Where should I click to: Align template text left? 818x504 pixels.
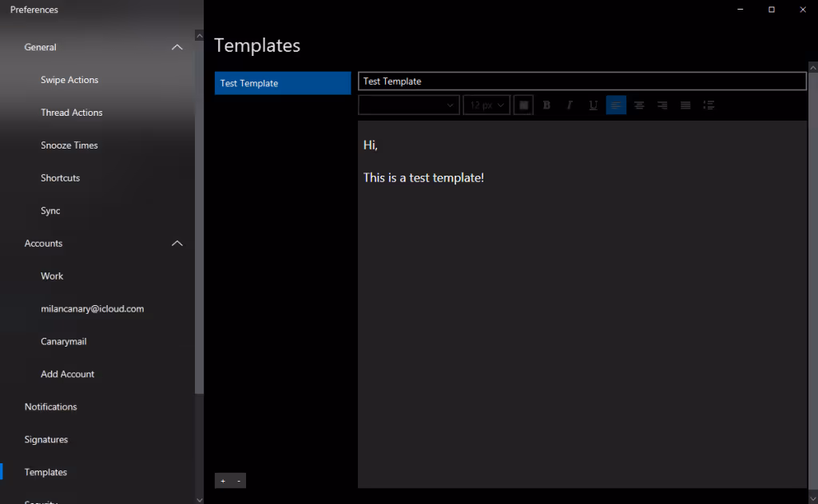click(x=616, y=105)
